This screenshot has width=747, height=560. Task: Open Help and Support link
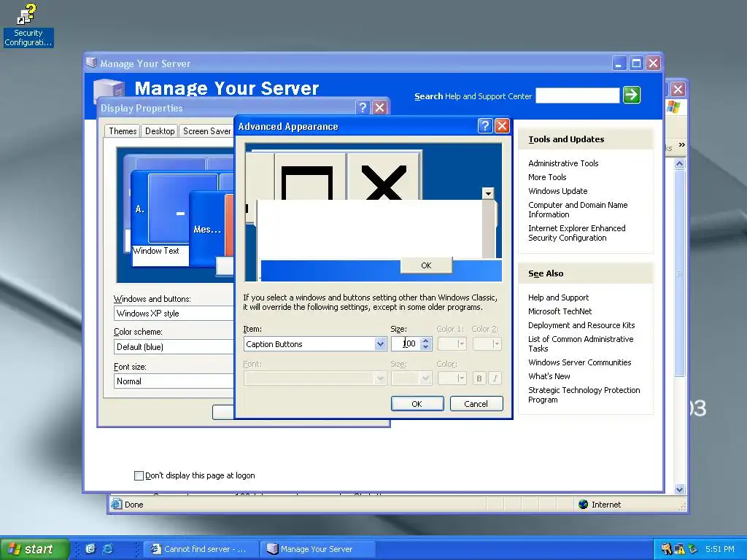[x=558, y=297]
